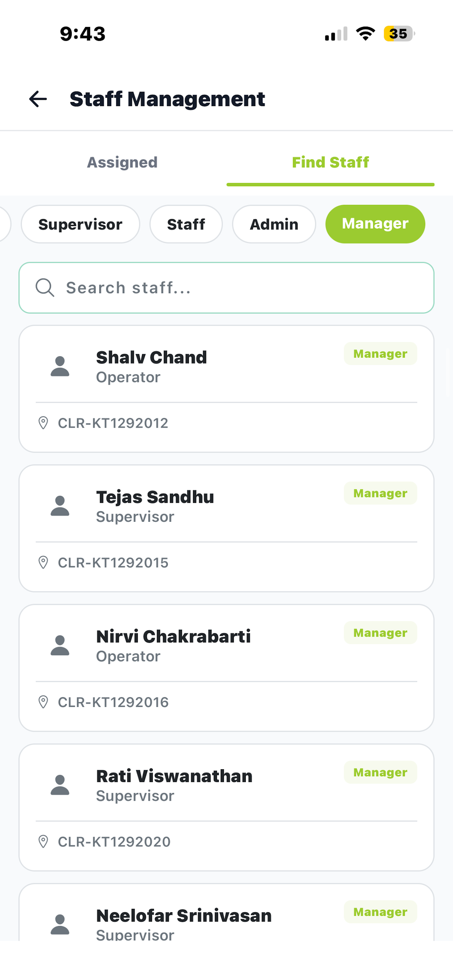The height and width of the screenshot is (980, 453).
Task: Open Tejas Sandhu's staff card
Action: pyautogui.click(x=226, y=528)
